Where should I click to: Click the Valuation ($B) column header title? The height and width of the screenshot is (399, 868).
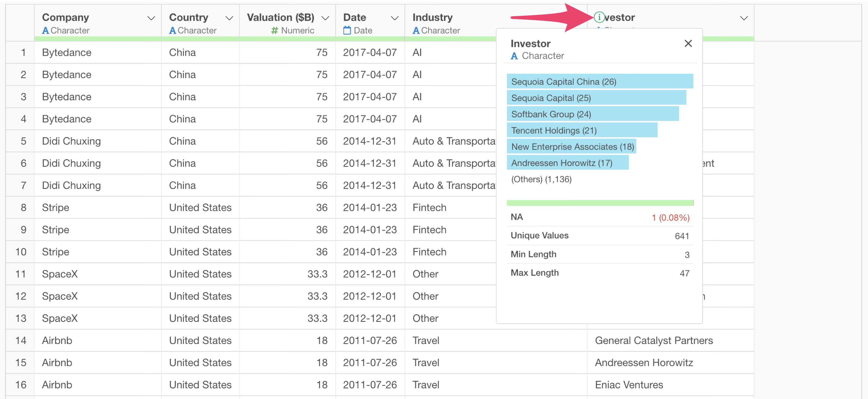coord(280,18)
